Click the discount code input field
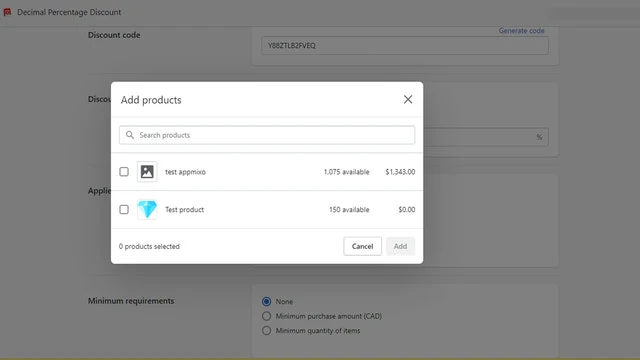640x360 pixels. pos(405,45)
